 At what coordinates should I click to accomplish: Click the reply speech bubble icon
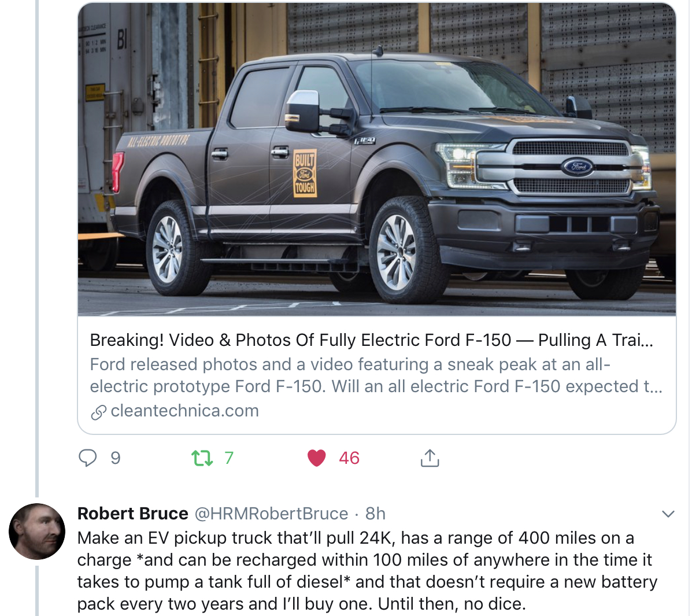[88, 458]
